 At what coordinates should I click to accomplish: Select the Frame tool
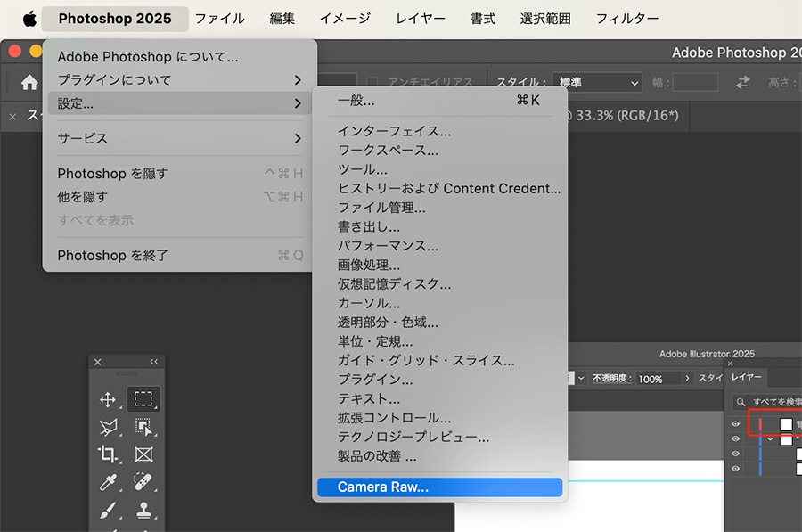143,454
